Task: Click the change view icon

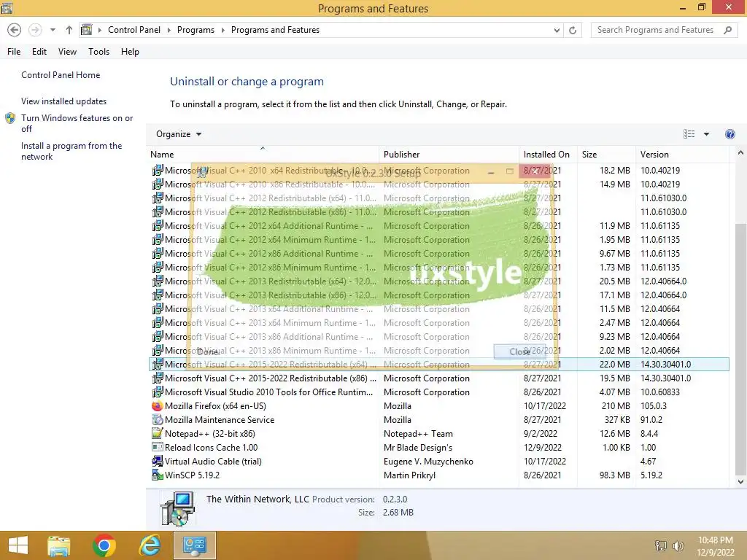Action: coord(689,134)
